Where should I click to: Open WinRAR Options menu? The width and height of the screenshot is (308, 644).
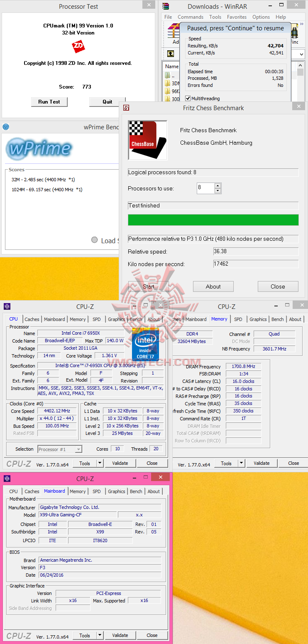[261, 17]
